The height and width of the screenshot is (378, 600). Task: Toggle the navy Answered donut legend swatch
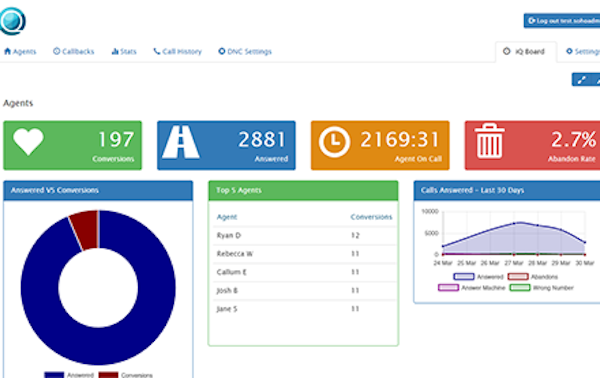point(54,375)
